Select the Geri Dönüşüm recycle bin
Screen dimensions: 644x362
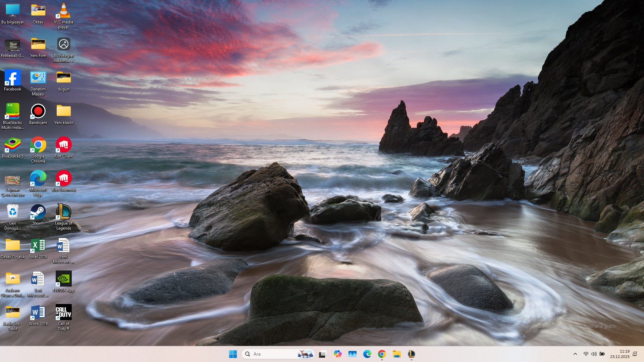(12, 217)
